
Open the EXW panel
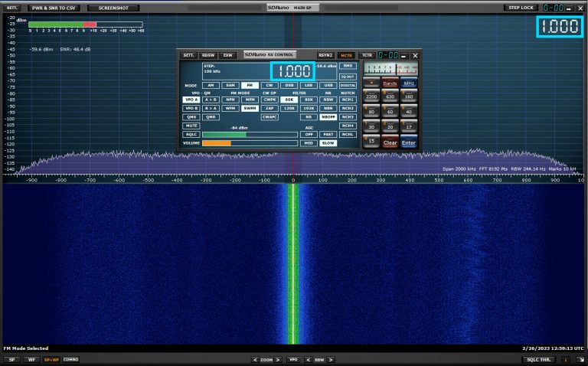click(228, 55)
